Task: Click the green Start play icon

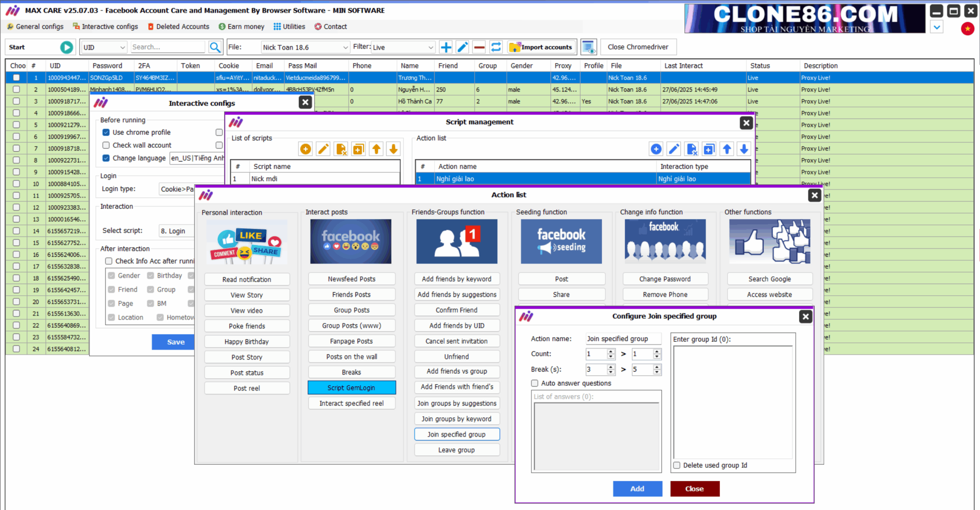Action: coord(67,47)
